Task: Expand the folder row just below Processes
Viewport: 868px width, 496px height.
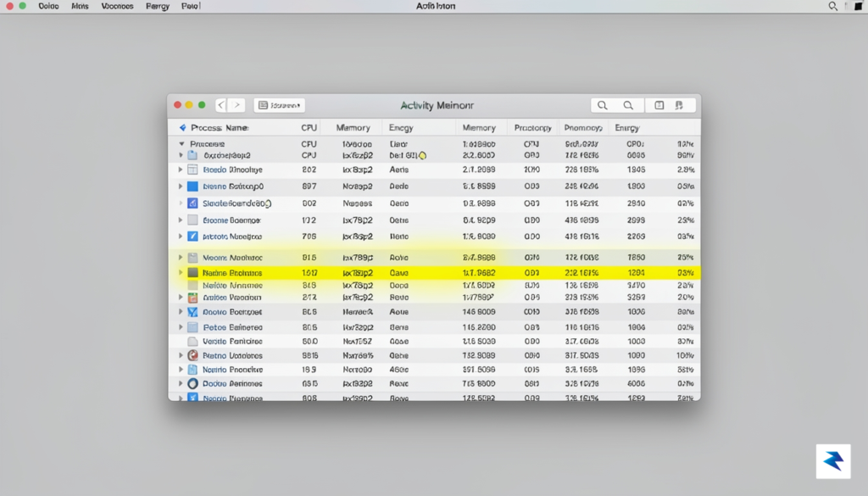Action: click(x=181, y=155)
